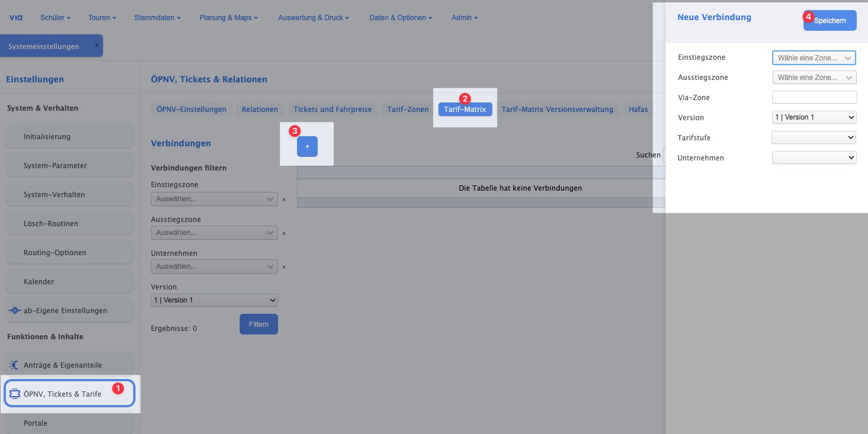Switch to Tickets und Fahrpreise tab

[333, 110]
